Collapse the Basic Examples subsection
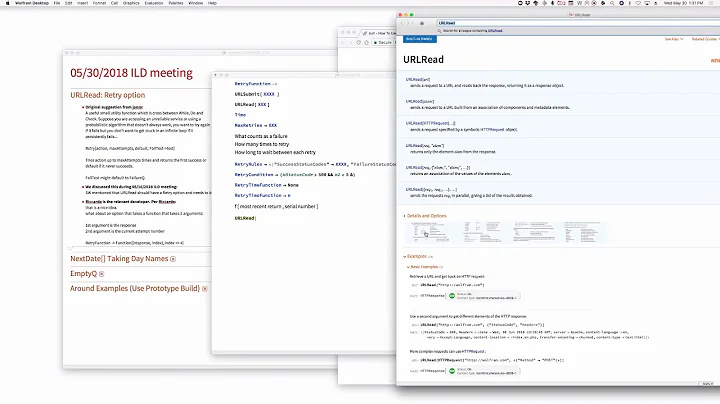This screenshot has height=404, width=720. pos(424,267)
